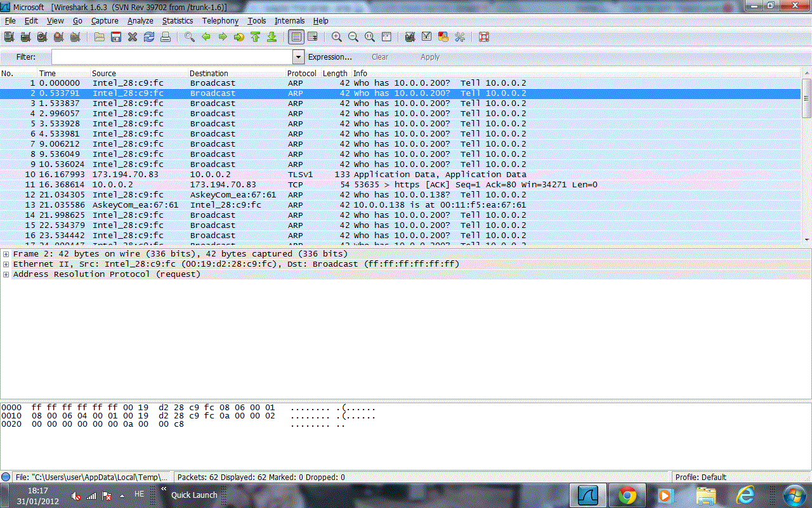Open the Telephony menu
The height and width of the screenshot is (508, 812).
click(x=220, y=21)
